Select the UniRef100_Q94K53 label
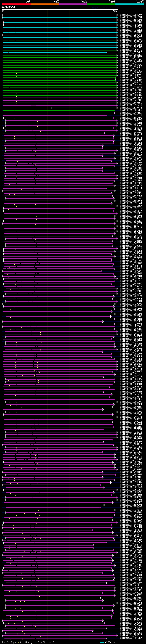The image size is (146, 644). pos(131,72)
